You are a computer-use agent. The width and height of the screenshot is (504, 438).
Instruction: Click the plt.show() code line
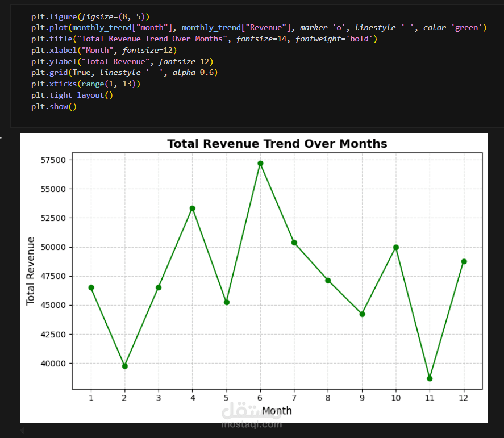(x=53, y=106)
